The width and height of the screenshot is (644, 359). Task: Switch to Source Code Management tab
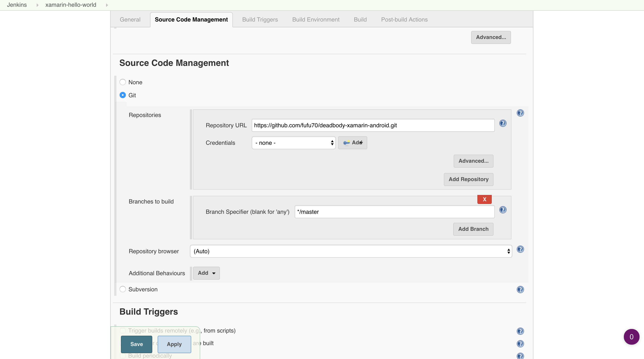[x=191, y=19]
